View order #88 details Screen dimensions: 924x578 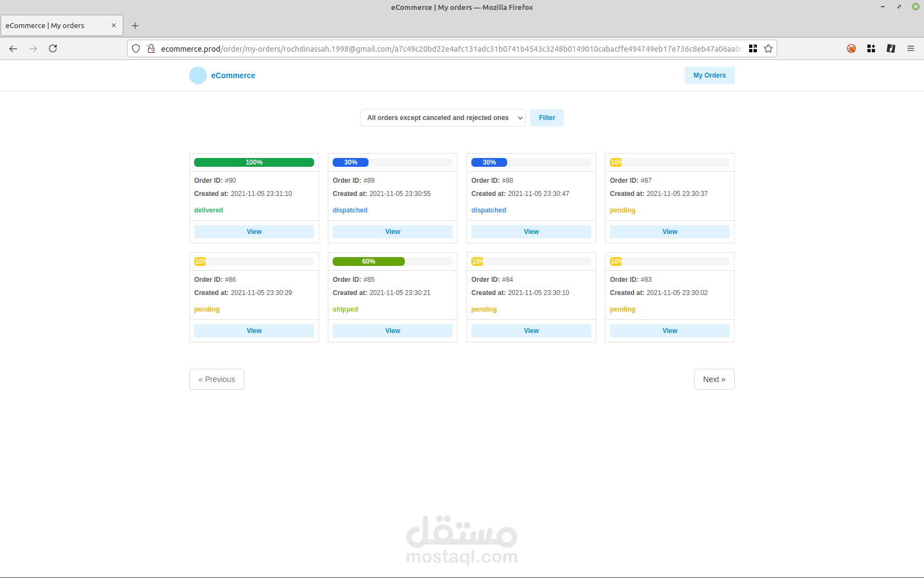[x=531, y=232]
